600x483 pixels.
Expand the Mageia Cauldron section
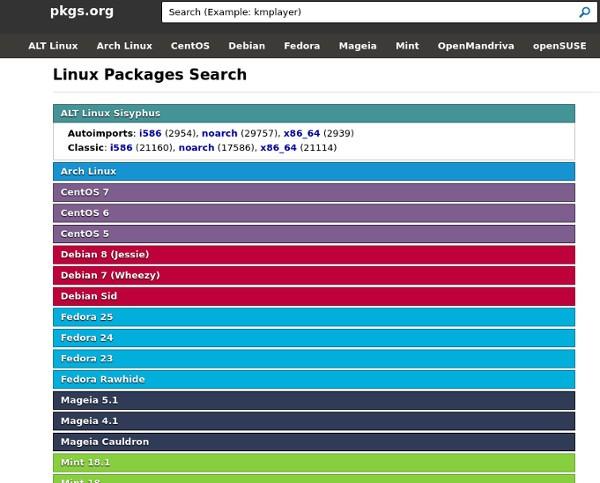pyautogui.click(x=314, y=442)
